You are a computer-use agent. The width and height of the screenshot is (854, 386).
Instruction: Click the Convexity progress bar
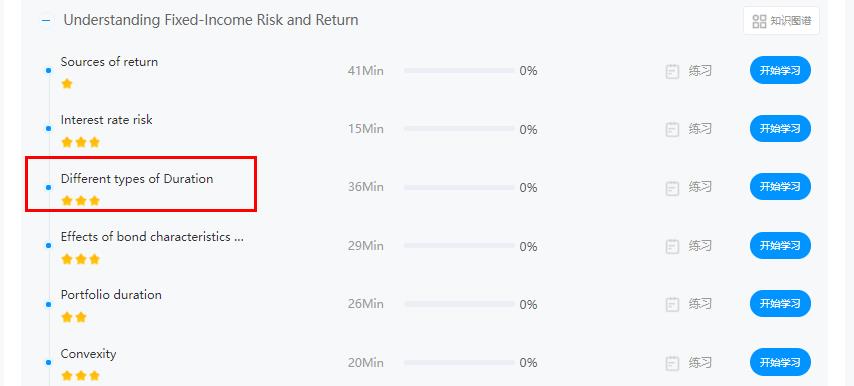(x=459, y=363)
